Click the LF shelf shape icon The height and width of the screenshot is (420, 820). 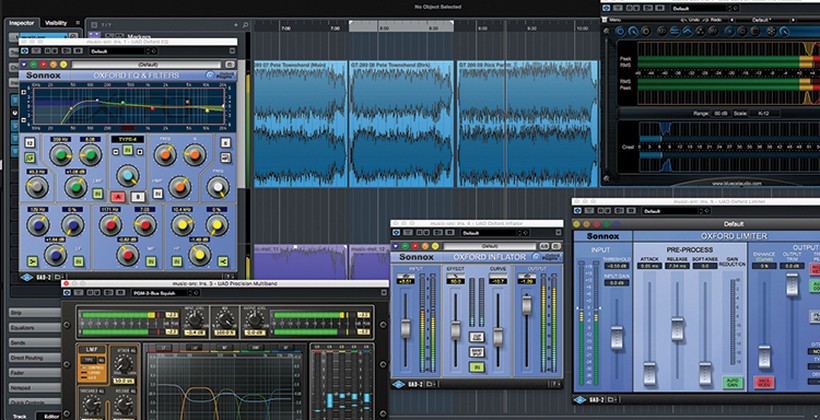(x=32, y=261)
